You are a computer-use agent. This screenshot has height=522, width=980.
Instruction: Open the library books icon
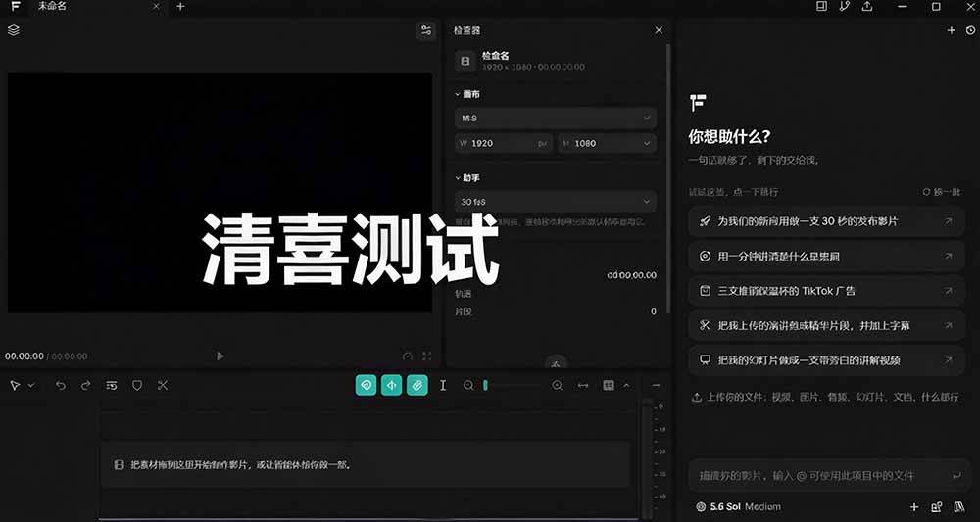coord(958,507)
